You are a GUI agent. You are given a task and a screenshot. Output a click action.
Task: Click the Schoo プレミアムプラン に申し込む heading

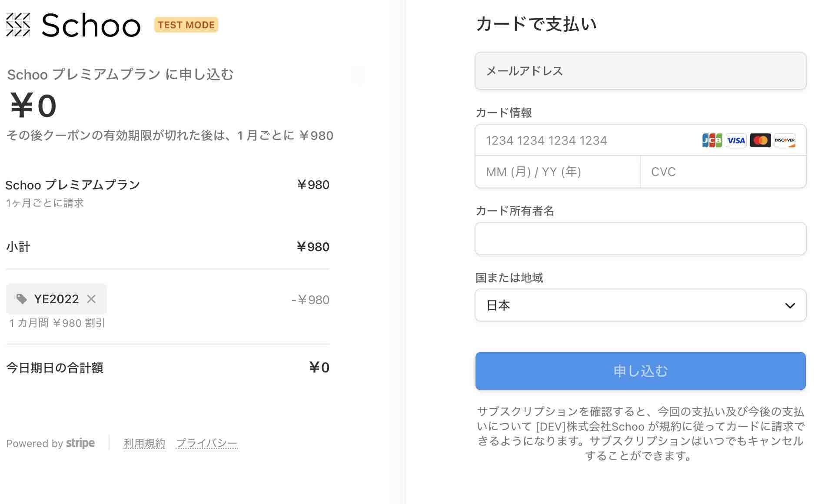(x=120, y=74)
